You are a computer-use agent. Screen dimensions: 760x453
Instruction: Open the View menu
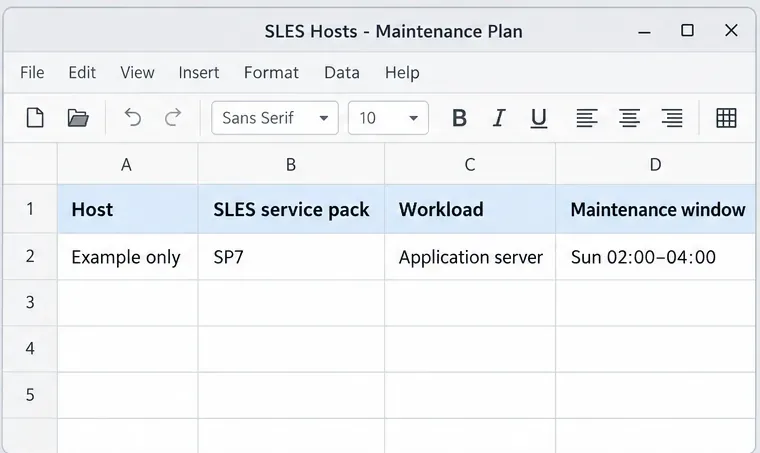pos(137,73)
